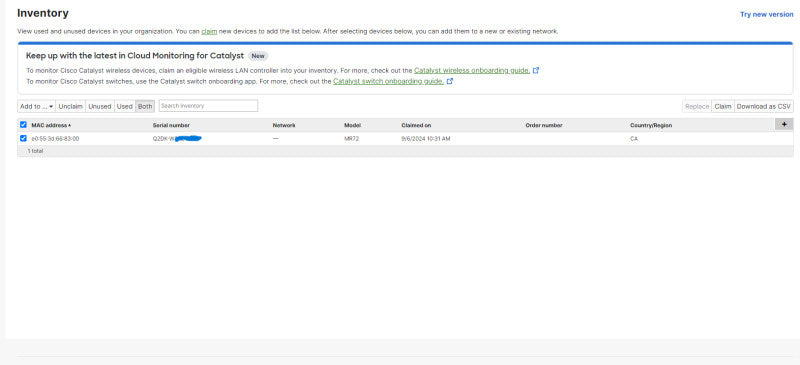The height and width of the screenshot is (365, 800).
Task: Click MAC address e0:55:3d:66:83:00 cell
Action: [x=55, y=139]
